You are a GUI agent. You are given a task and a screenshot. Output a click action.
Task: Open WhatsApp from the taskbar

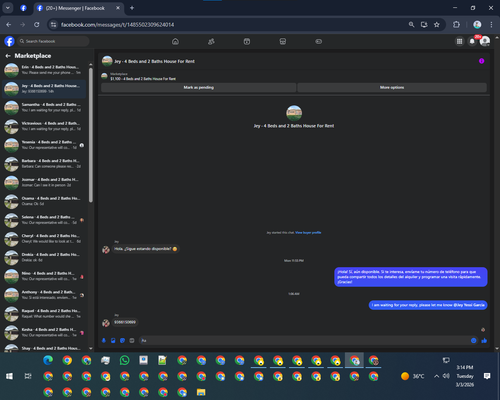point(125,360)
